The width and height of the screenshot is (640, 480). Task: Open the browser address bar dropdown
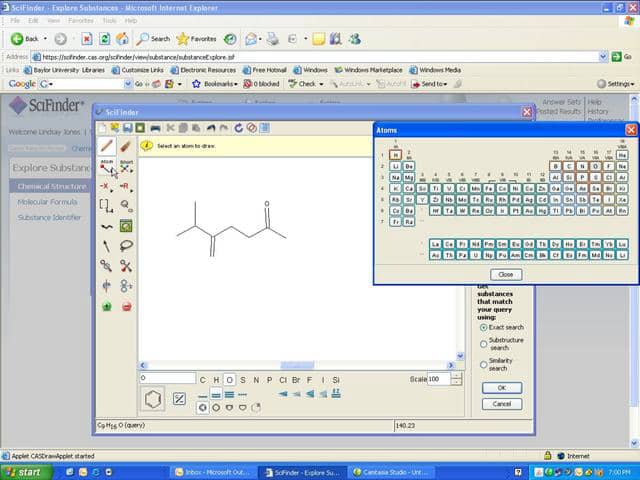(603, 57)
